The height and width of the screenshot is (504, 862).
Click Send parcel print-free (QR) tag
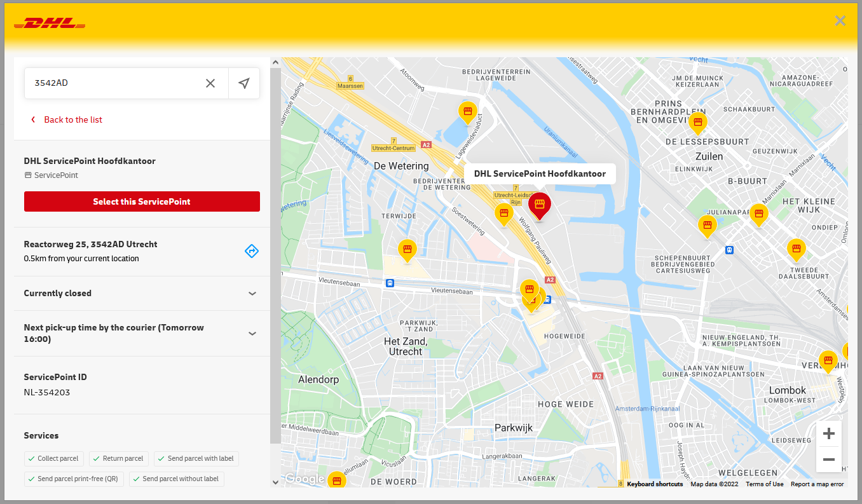[74, 479]
